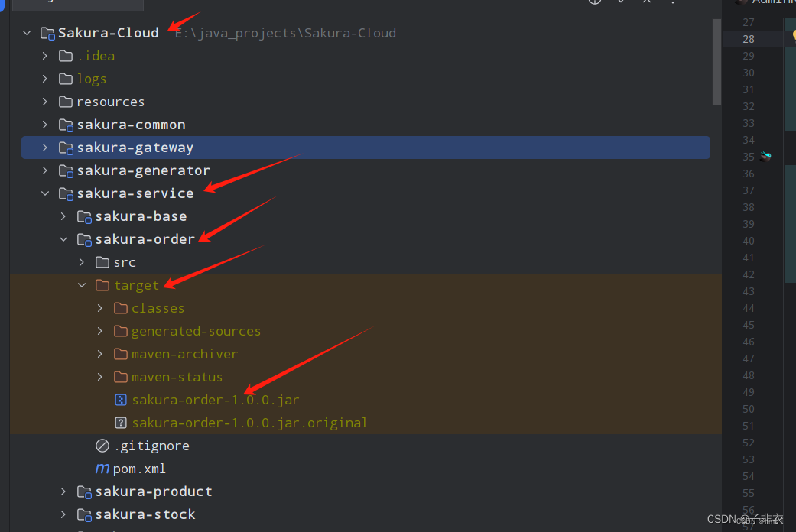Collapse the target folder chevron

point(82,285)
